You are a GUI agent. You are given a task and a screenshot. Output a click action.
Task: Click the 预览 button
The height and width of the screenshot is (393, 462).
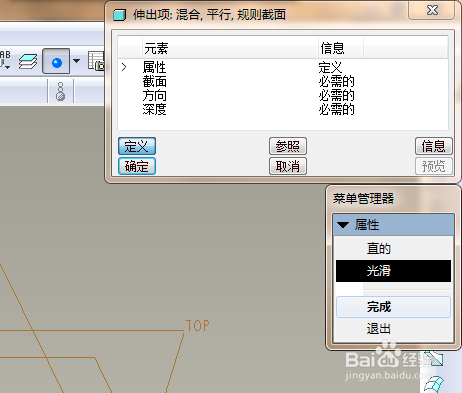click(x=434, y=166)
